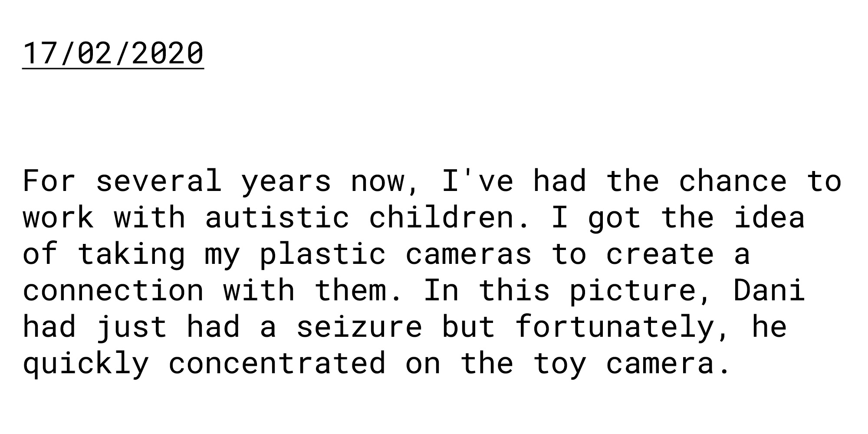Click the word "plastic"
The image size is (868, 434).
(x=322, y=253)
